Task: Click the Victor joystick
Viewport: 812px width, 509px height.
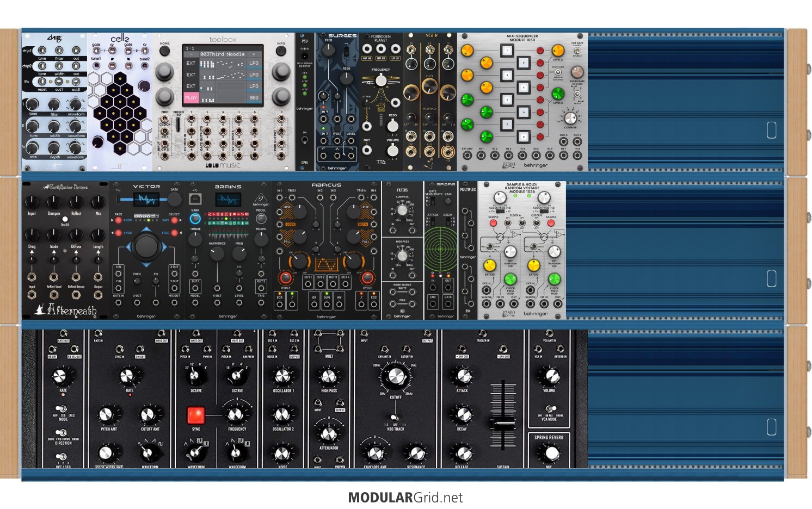Action: click(x=146, y=246)
